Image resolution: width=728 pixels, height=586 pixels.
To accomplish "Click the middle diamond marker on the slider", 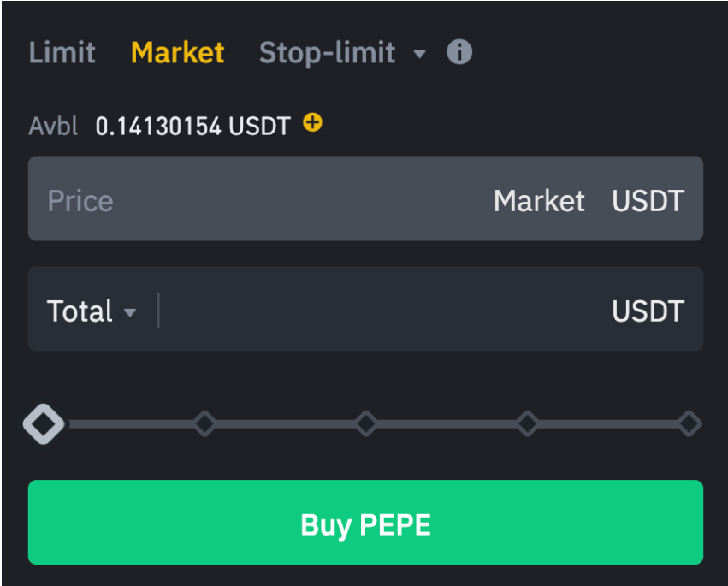I will [366, 423].
